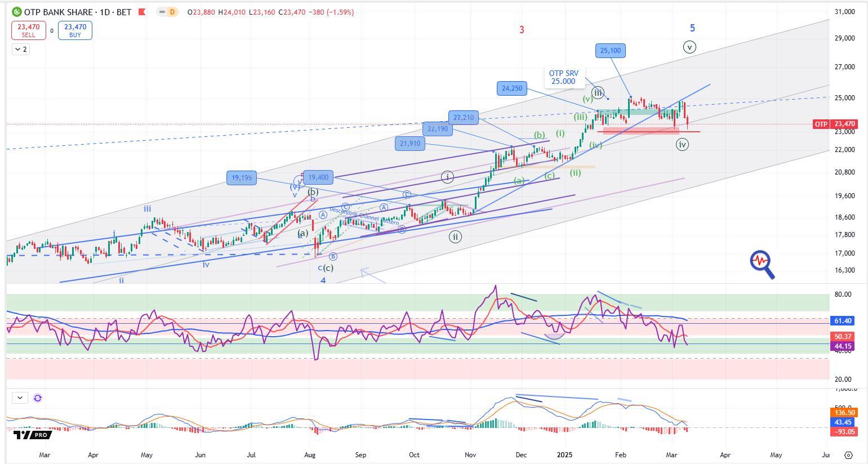Click the 31,000 price axis label
The height and width of the screenshot is (464, 868).
(844, 11)
